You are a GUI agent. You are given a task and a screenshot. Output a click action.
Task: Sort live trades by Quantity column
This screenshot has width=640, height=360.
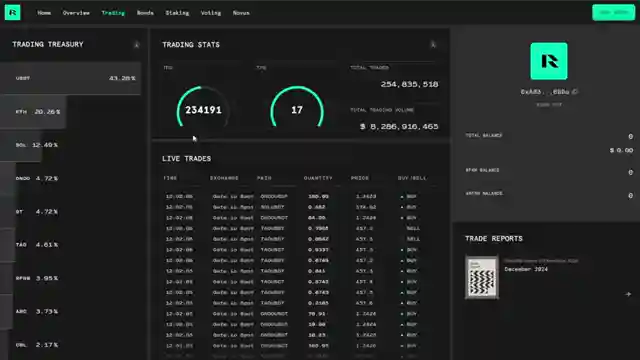(318, 178)
